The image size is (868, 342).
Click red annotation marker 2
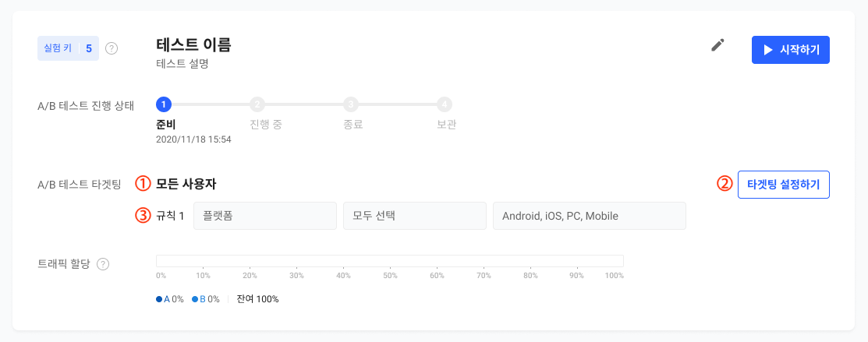click(x=724, y=184)
